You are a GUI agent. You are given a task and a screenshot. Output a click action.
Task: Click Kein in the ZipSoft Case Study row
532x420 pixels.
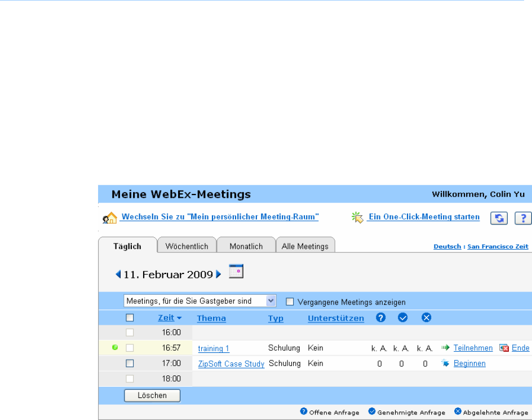pos(316,363)
